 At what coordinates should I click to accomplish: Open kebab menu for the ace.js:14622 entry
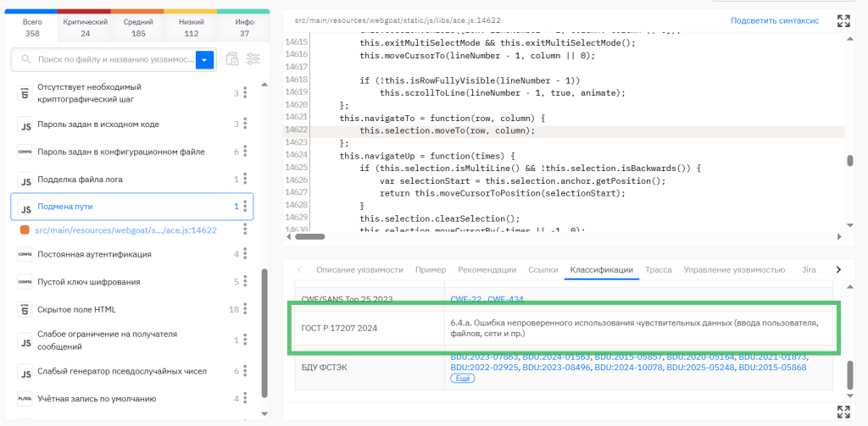245,230
